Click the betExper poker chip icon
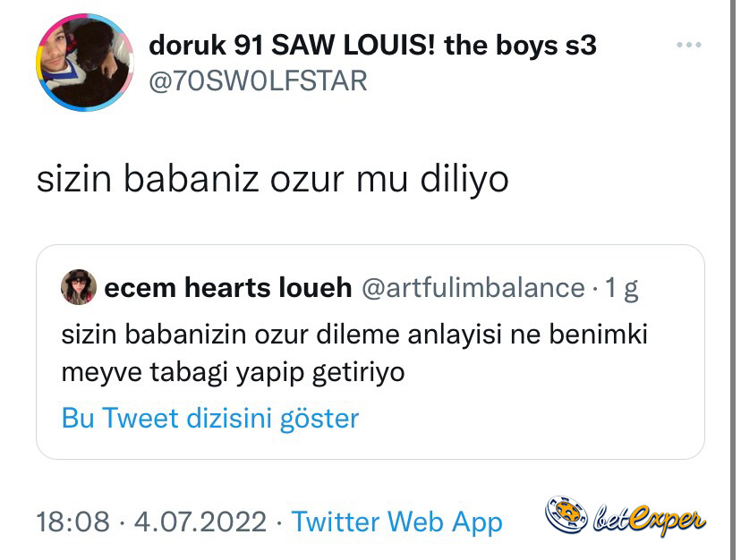741x560 pixels. [x=566, y=514]
